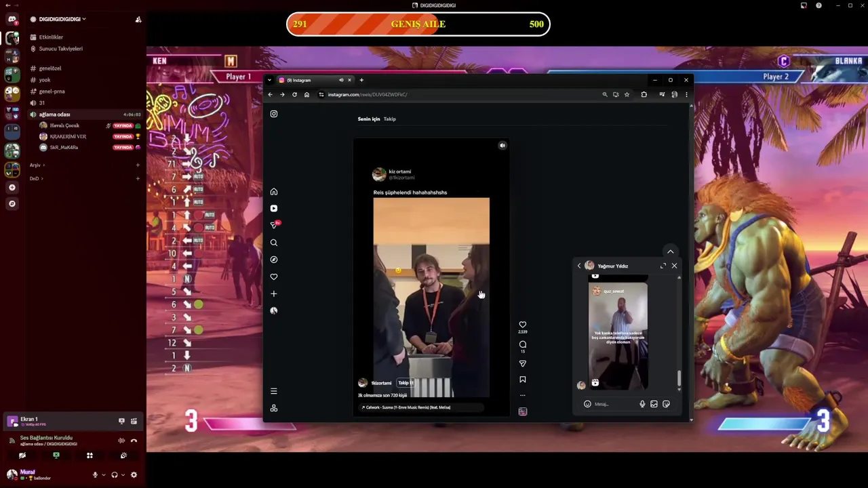Click the Chrome address bar URL
Image resolution: width=868 pixels, height=488 pixels.
click(368, 94)
